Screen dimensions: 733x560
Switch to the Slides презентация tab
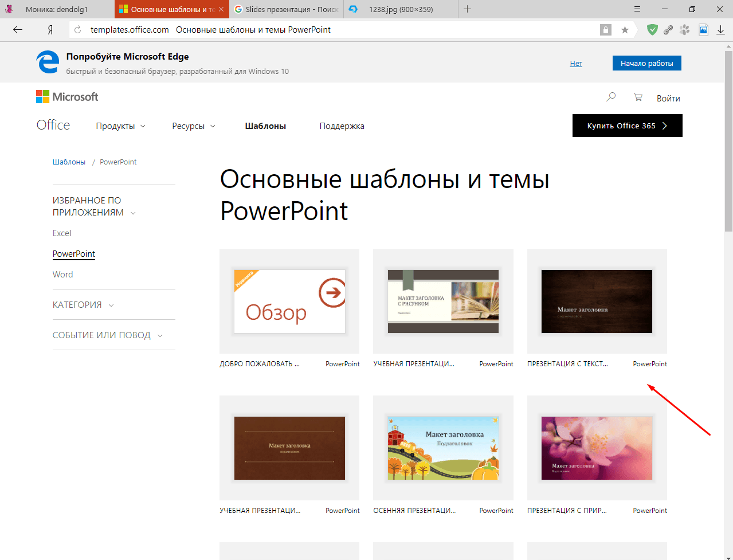pyautogui.click(x=287, y=9)
